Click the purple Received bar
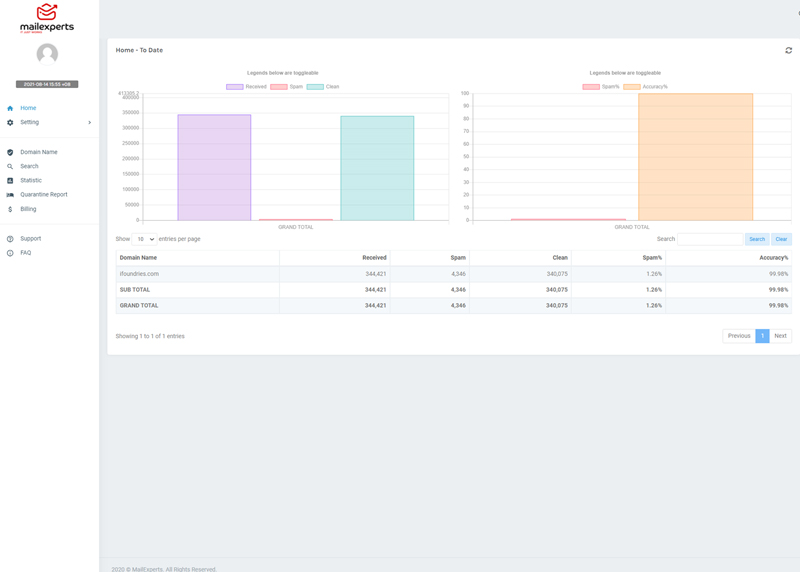 tap(214, 167)
